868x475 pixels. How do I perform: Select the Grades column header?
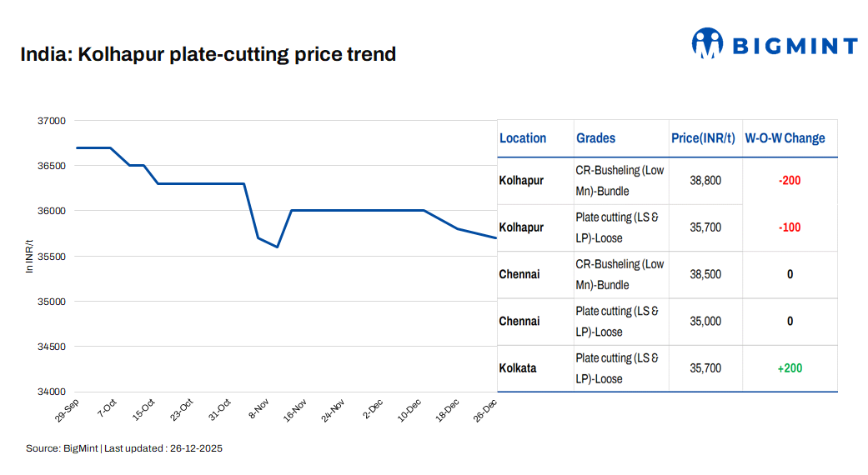[x=596, y=138]
